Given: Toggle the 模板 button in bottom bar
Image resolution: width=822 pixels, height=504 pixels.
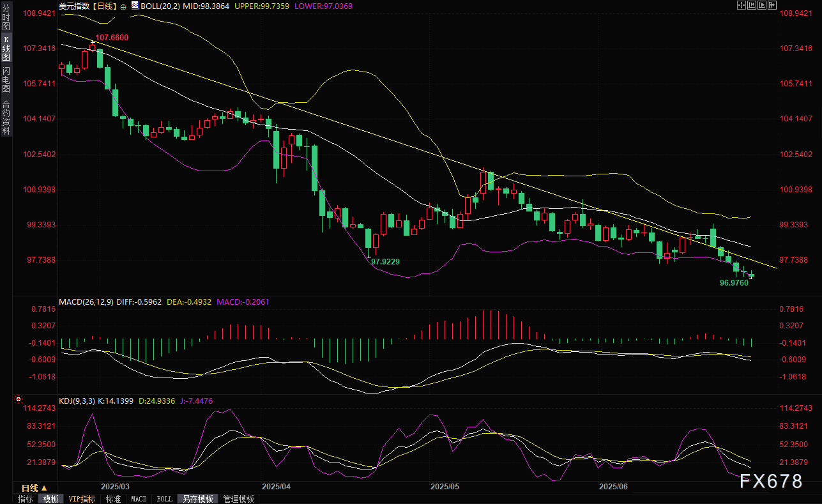Looking at the screenshot, I should point(51,499).
